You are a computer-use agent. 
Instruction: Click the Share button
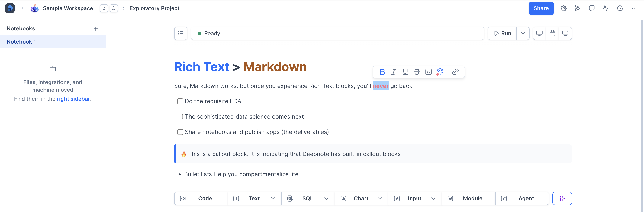coord(541,8)
